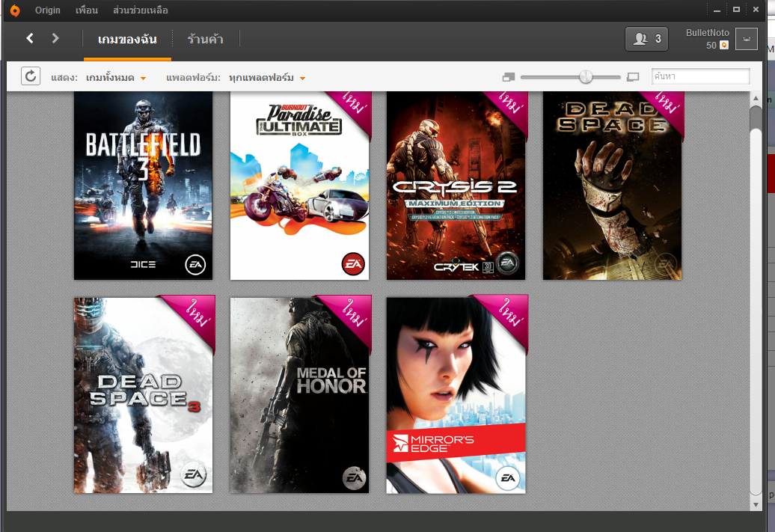Minimize the Origin window
The width and height of the screenshot is (775, 532).
[x=717, y=10]
